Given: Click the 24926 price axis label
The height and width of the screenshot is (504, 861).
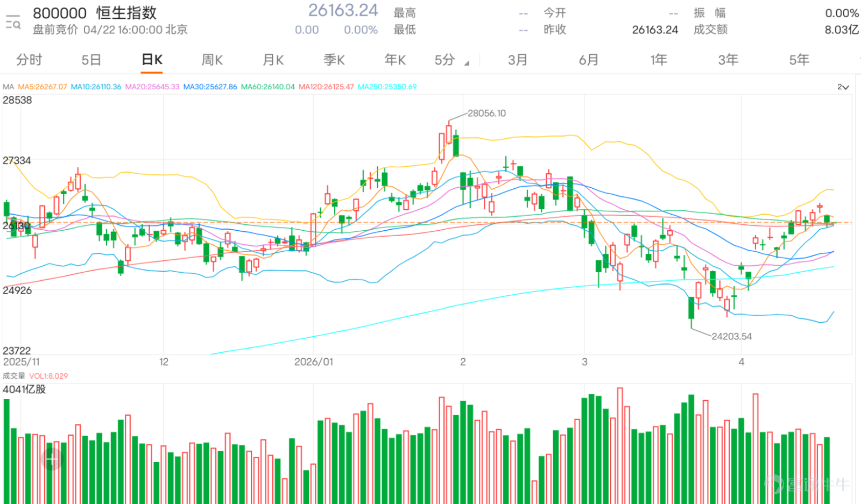Looking at the screenshot, I should click(17, 290).
